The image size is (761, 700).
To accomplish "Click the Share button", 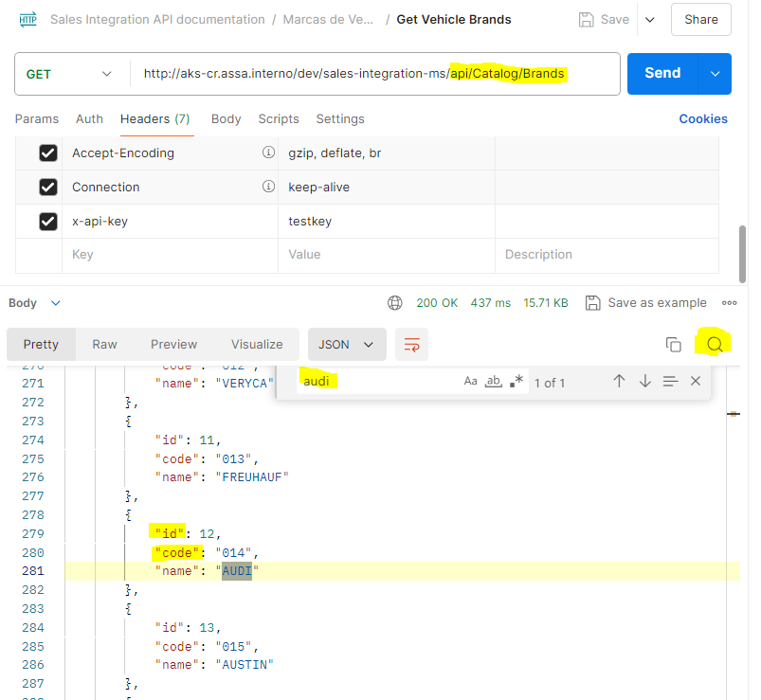I will click(x=700, y=19).
